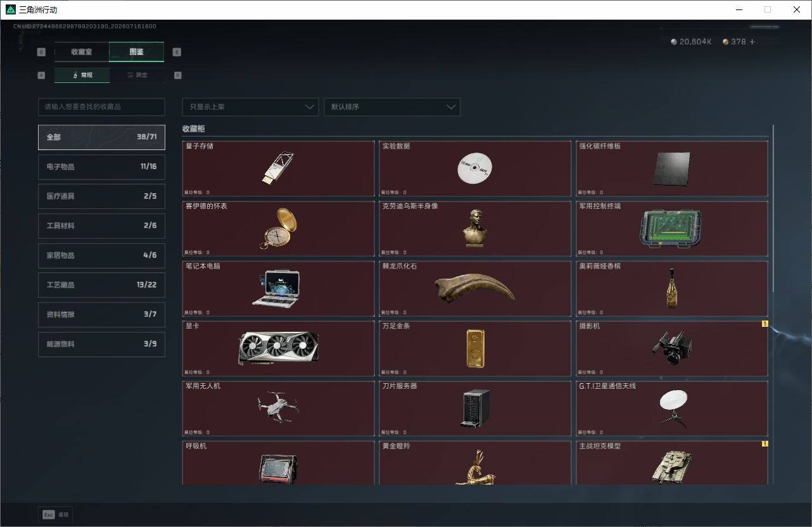Click the Q key hint beside 收藏室
The width and height of the screenshot is (812, 527).
point(41,52)
